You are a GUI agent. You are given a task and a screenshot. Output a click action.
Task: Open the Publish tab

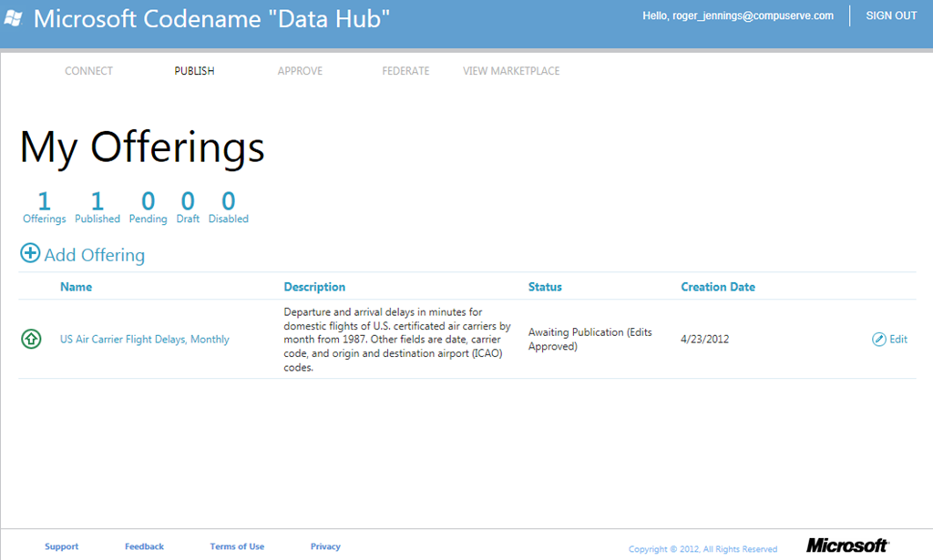coord(194,71)
